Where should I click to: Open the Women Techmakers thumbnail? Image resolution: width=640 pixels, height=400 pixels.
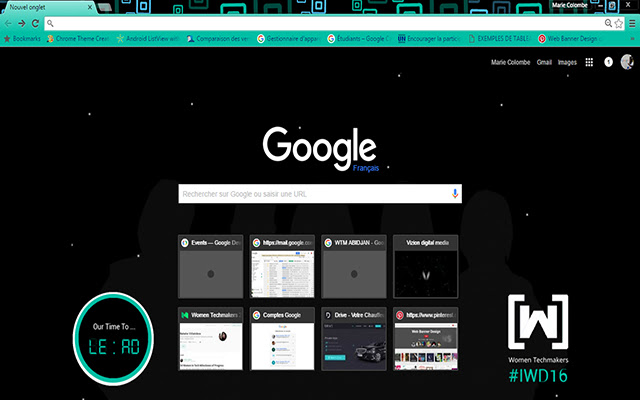click(211, 339)
